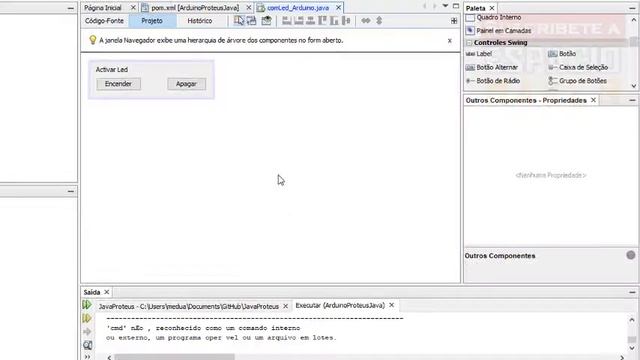Activate the selection mode tool in designer toolbar

(239, 20)
